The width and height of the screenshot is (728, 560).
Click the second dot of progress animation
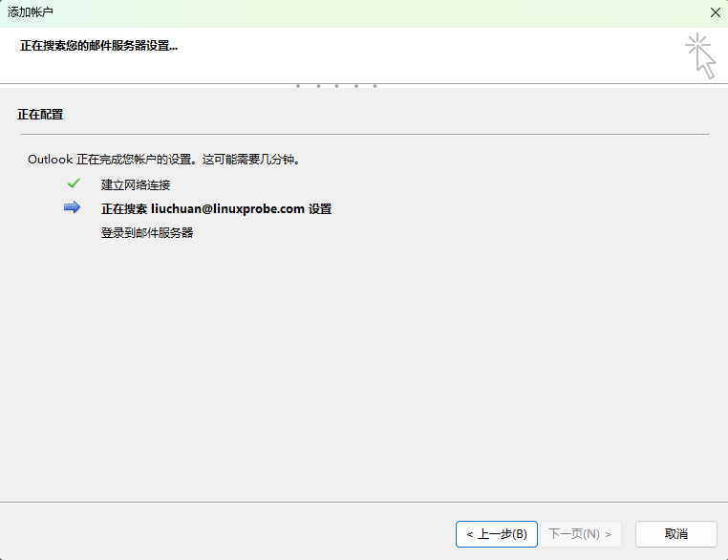click(317, 86)
